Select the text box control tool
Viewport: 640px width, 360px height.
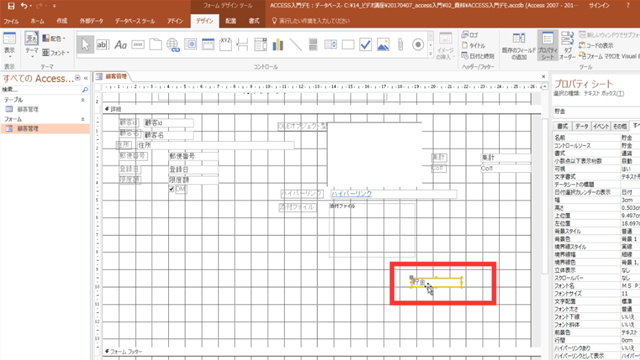[102, 44]
